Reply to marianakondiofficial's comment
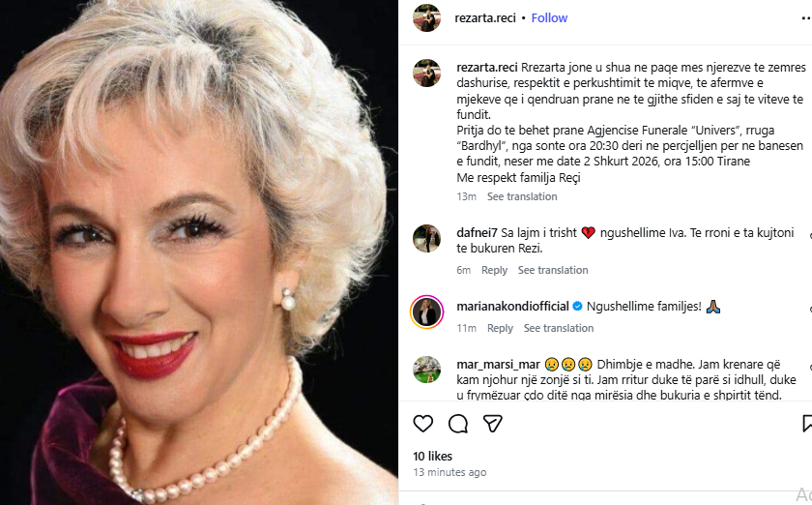Screen dimensions: 812x505 point(500,328)
